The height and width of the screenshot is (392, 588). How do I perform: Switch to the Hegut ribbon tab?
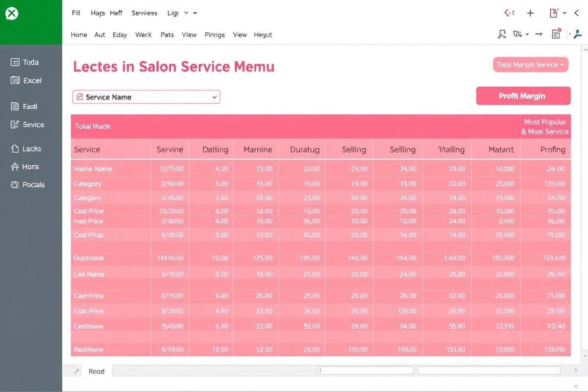pos(263,35)
